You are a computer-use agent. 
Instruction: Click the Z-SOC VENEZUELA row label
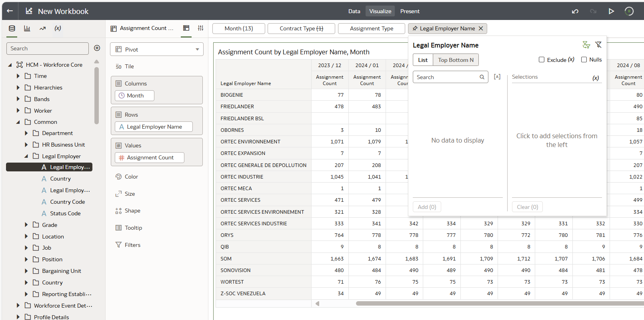243,293
